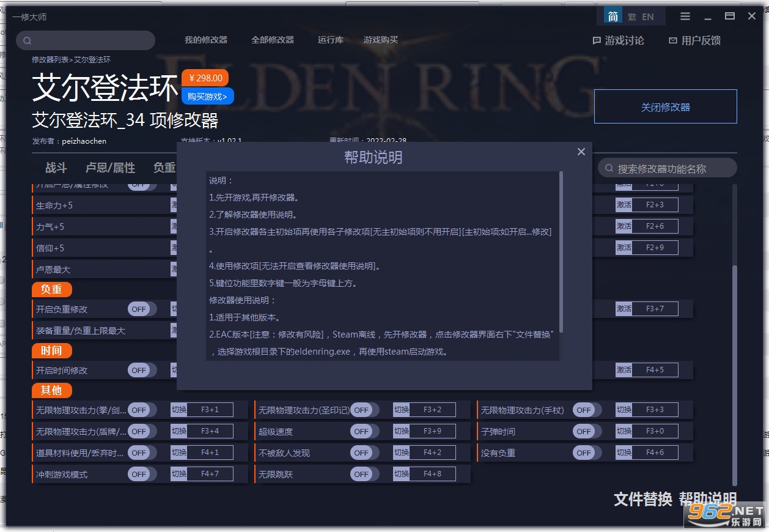Toggle 无限物理攻击力(盾牌/… switch
This screenshot has height=532, width=769.
coord(142,431)
